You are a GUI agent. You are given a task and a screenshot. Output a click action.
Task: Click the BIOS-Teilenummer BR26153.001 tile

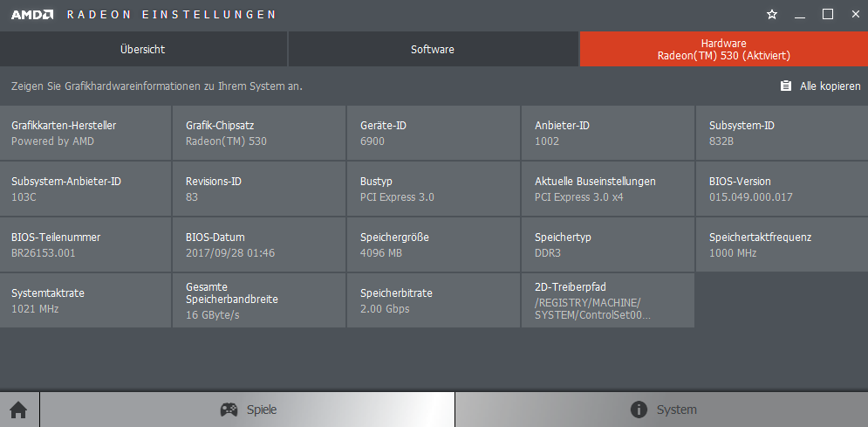[x=85, y=244]
